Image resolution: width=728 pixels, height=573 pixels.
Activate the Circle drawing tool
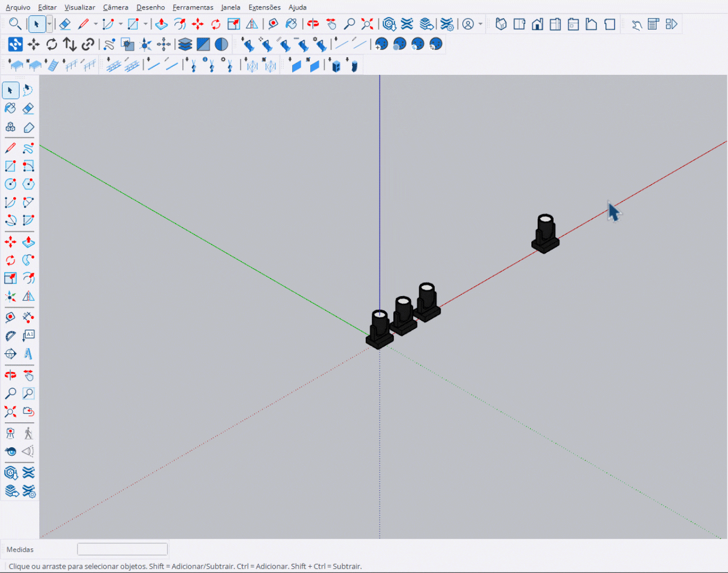click(x=10, y=184)
